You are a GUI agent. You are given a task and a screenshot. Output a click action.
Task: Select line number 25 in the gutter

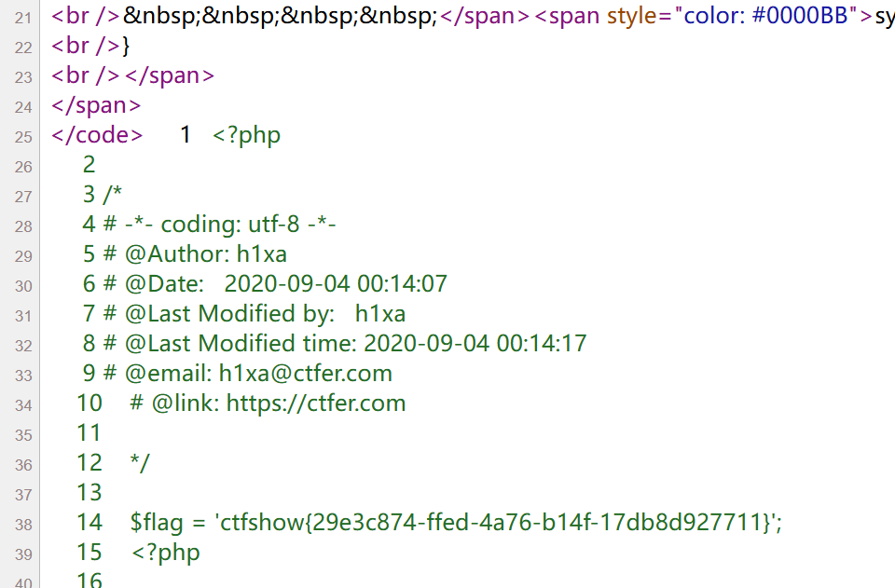(x=22, y=137)
